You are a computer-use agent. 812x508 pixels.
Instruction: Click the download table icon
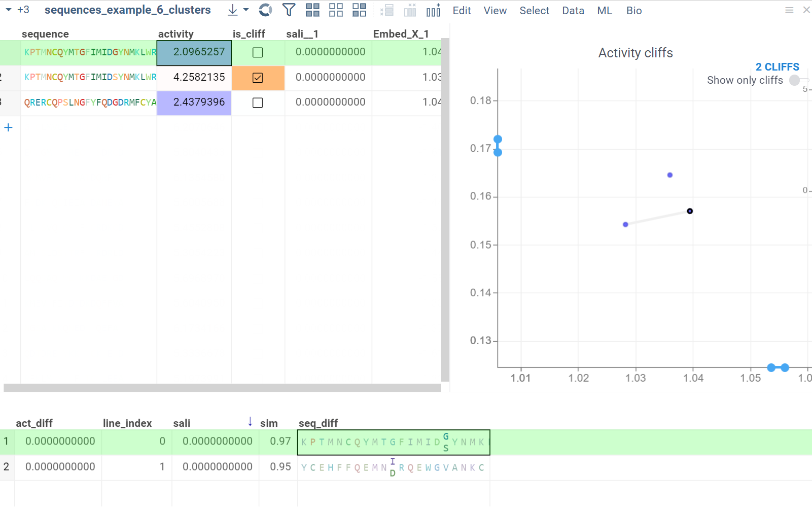click(232, 10)
